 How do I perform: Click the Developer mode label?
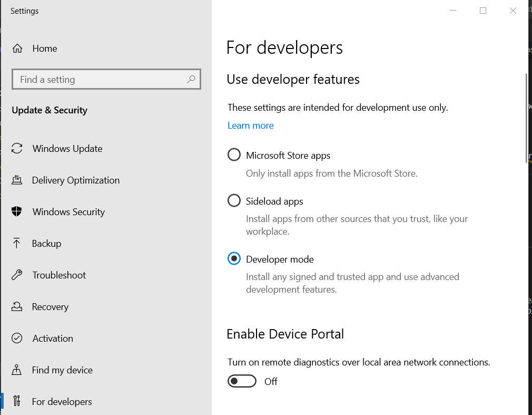pos(280,259)
